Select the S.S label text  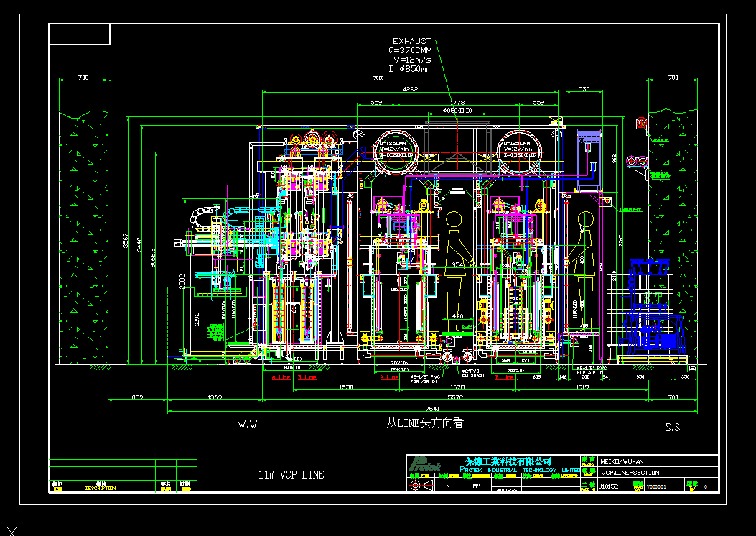coord(673,427)
